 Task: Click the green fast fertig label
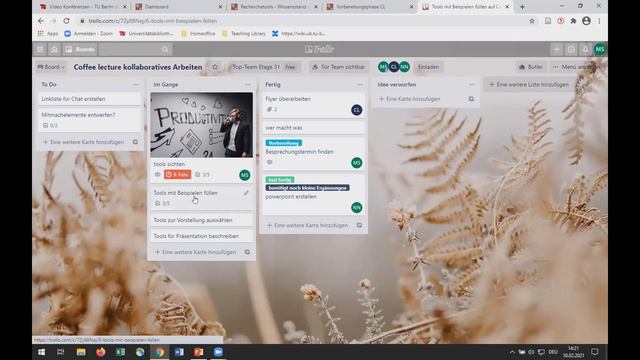tap(280, 180)
